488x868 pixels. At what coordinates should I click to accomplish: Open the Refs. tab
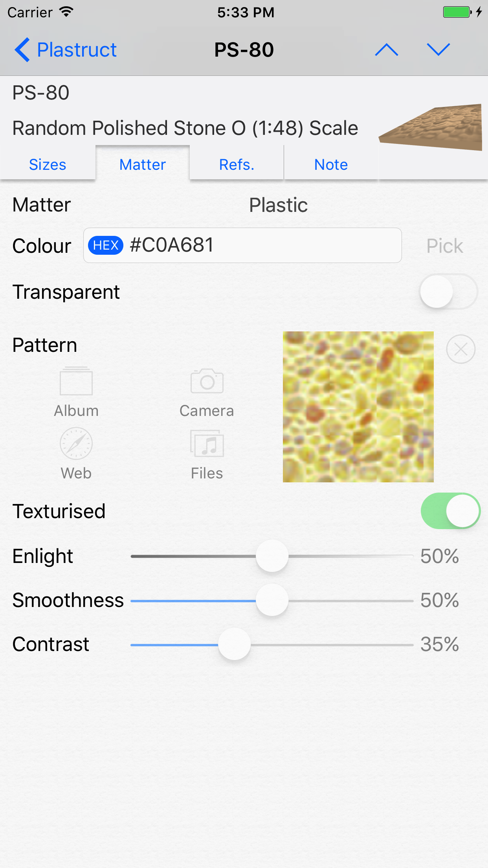(x=237, y=164)
